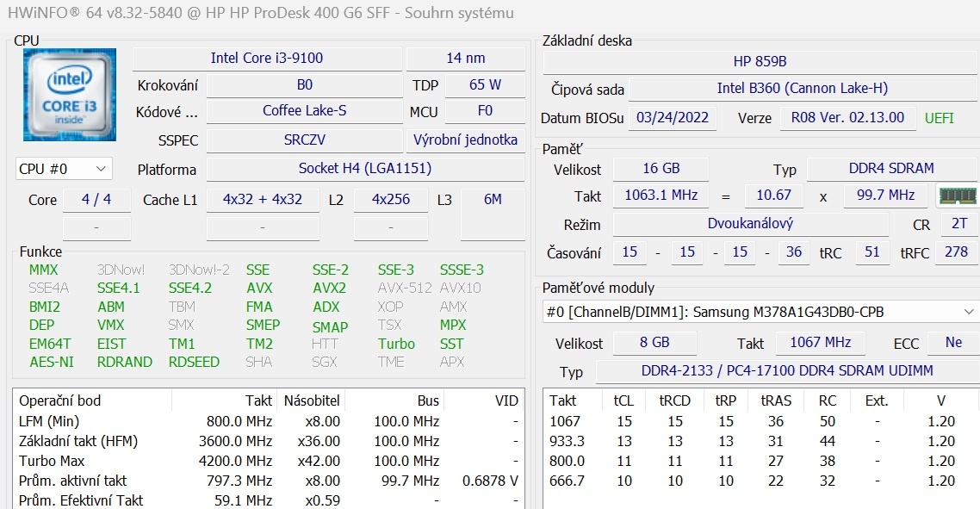Viewport: 980px width, 509px height.
Task: Select the SRCZV SSPEC value field
Action: pyautogui.click(x=304, y=140)
